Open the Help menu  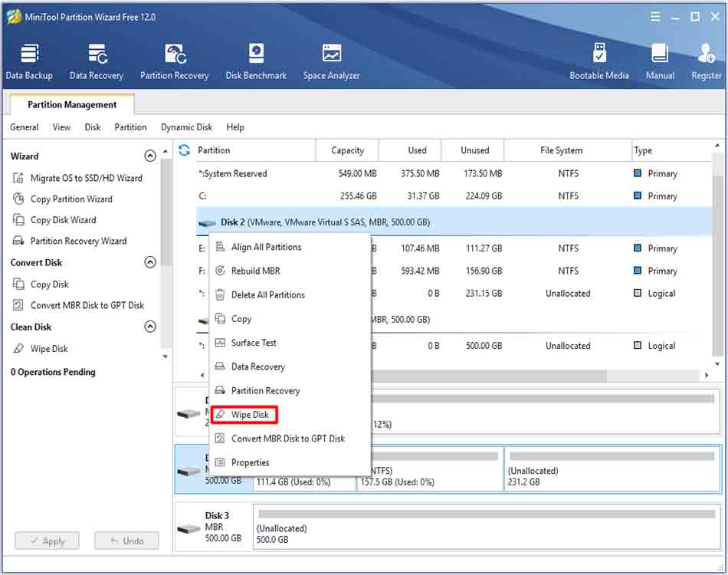click(235, 127)
